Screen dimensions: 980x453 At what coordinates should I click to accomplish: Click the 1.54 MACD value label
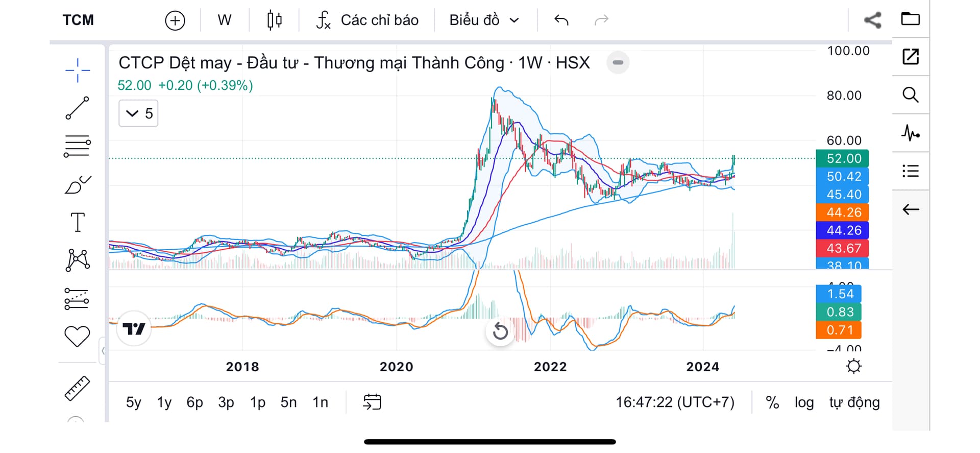[x=839, y=294]
